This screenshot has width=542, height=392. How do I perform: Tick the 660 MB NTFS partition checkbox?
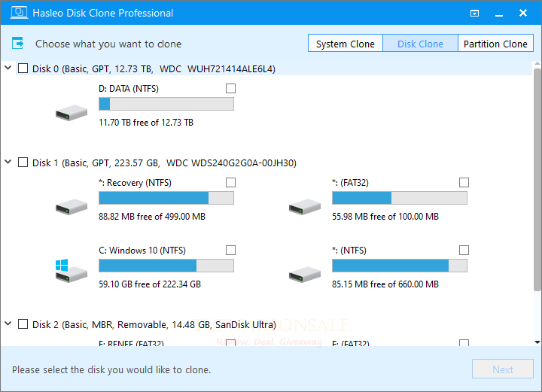click(x=464, y=250)
